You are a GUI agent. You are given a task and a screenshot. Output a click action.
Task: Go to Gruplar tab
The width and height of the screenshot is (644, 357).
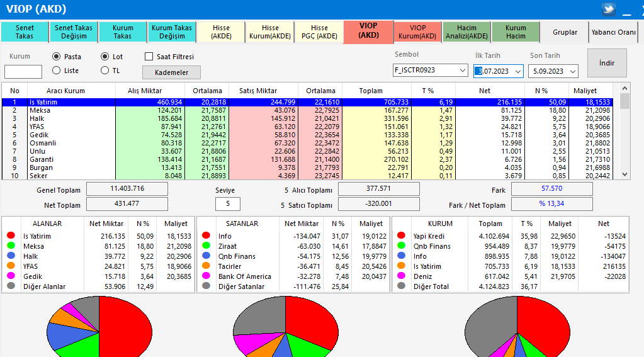click(565, 32)
